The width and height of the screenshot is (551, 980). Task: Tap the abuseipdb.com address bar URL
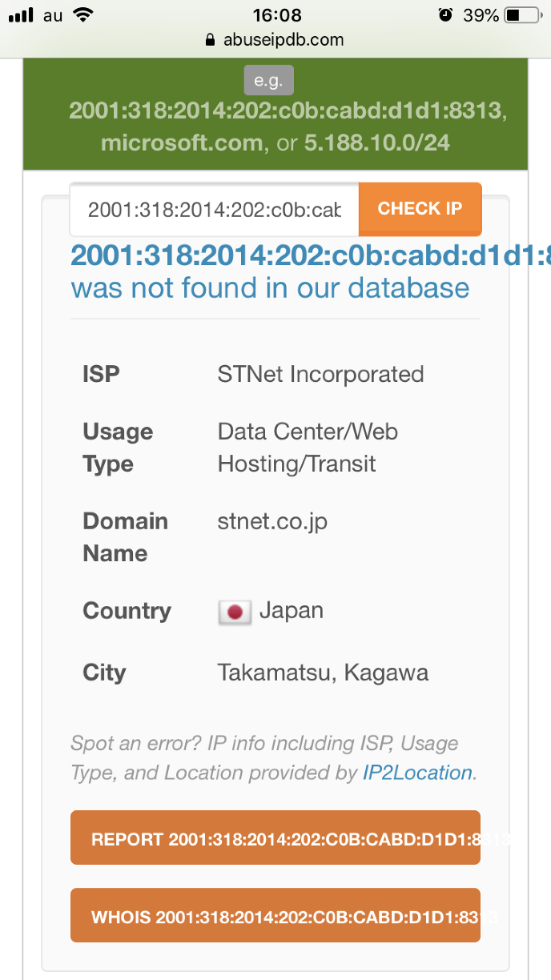click(283, 39)
